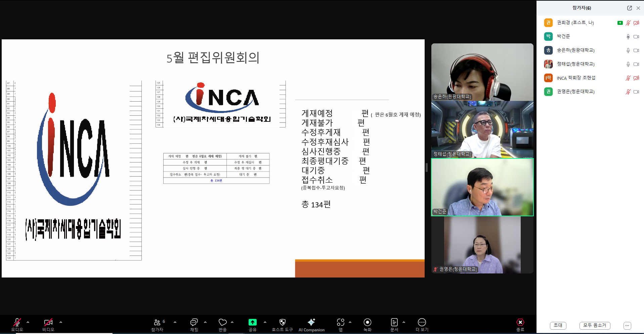Toggle 권희경's muted microphone icon
The width and height of the screenshot is (644, 334).
click(x=628, y=23)
